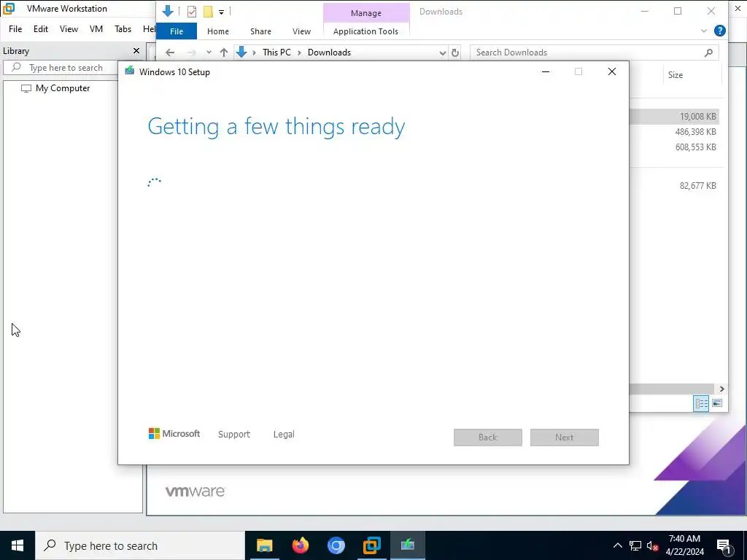Open the network tray icon
This screenshot has width=747, height=560.
pyautogui.click(x=635, y=545)
